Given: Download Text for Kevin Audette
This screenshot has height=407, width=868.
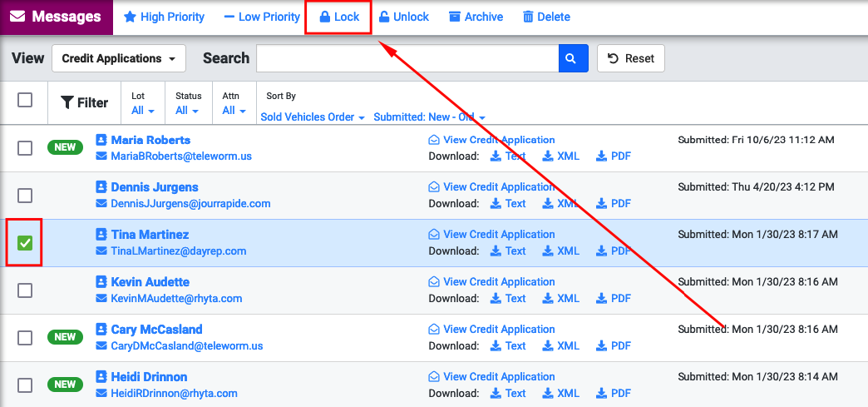Looking at the screenshot, I should (508, 298).
